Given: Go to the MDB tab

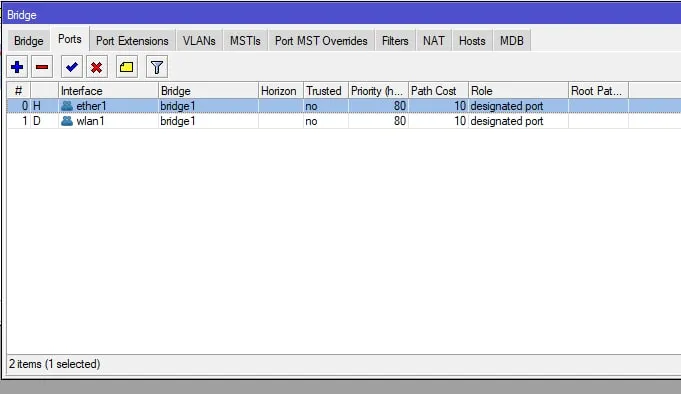Looking at the screenshot, I should pyautogui.click(x=512, y=41).
